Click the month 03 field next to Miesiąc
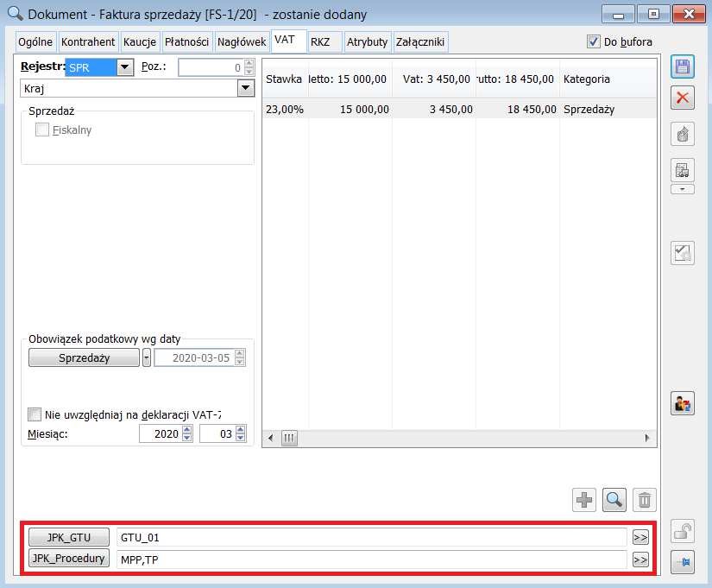712x588 pixels. [217, 433]
